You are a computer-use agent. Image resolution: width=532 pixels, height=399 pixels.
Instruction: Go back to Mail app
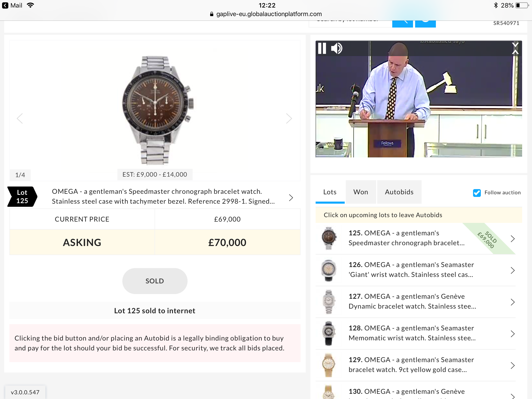pyautogui.click(x=12, y=5)
